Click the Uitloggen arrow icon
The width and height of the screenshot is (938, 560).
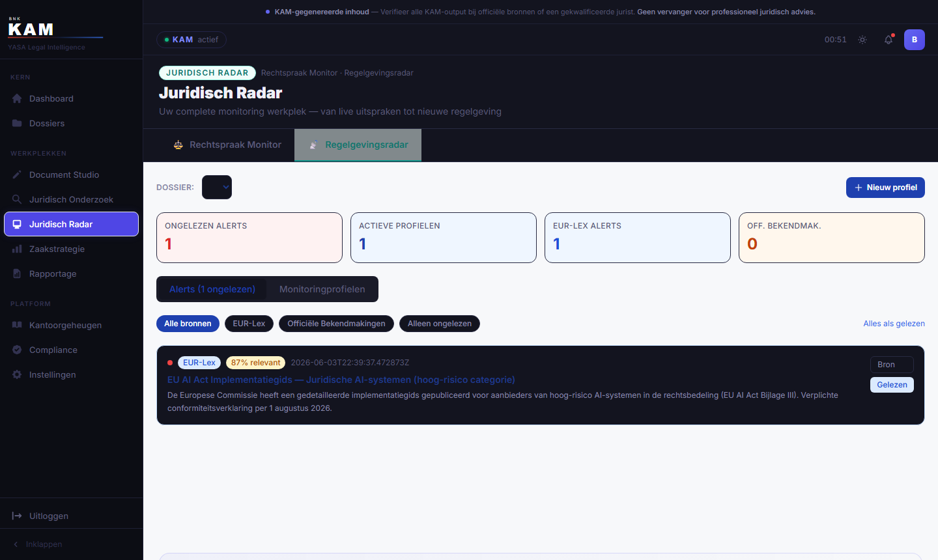tap(17, 516)
